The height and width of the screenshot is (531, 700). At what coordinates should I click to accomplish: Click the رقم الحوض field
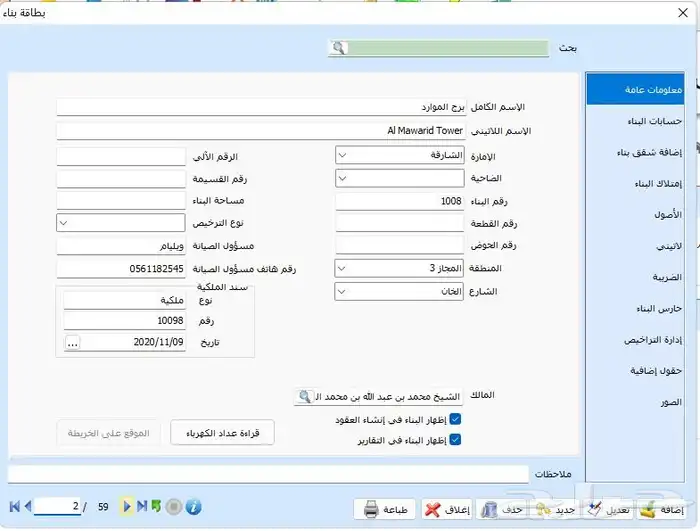click(x=400, y=245)
